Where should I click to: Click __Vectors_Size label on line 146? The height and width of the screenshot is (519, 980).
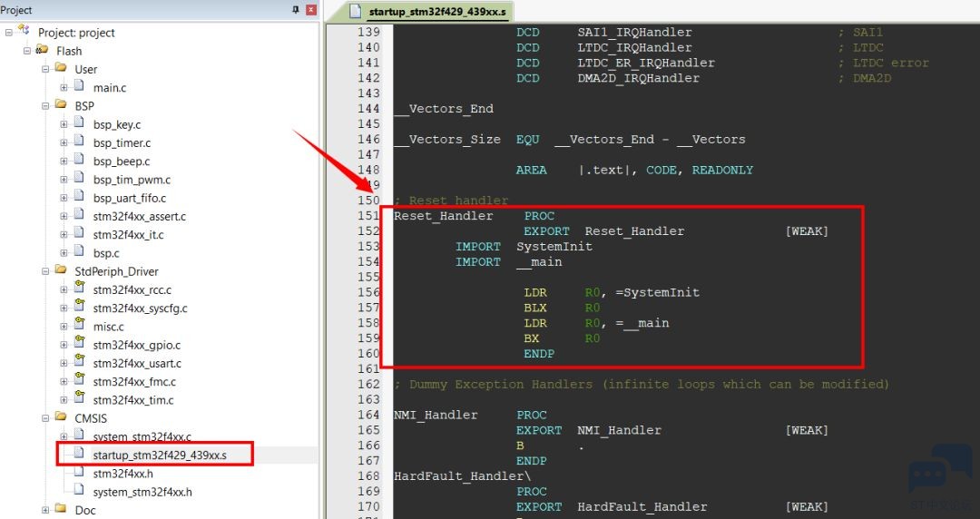click(x=447, y=140)
